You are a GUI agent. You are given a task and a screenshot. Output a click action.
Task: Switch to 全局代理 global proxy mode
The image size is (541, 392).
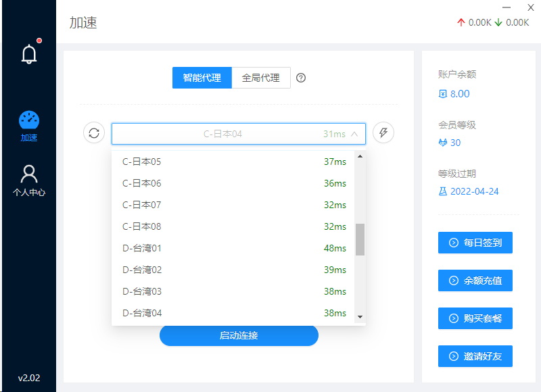click(260, 78)
